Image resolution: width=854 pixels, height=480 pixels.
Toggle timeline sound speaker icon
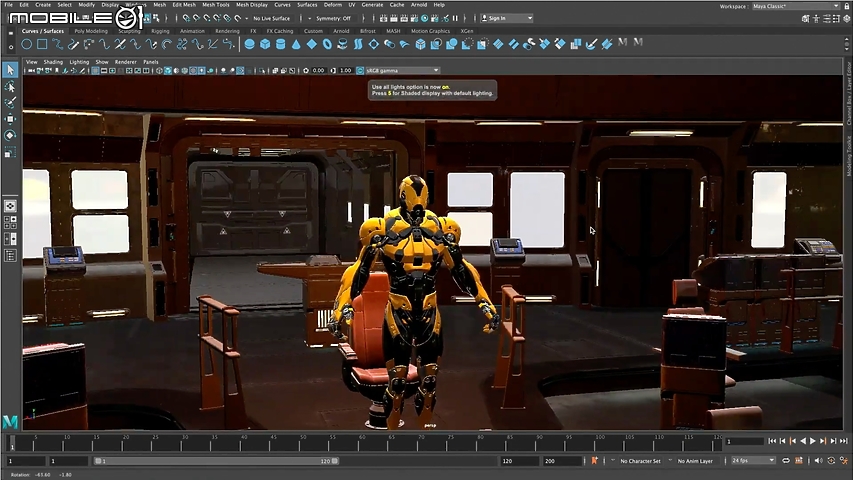[819, 461]
